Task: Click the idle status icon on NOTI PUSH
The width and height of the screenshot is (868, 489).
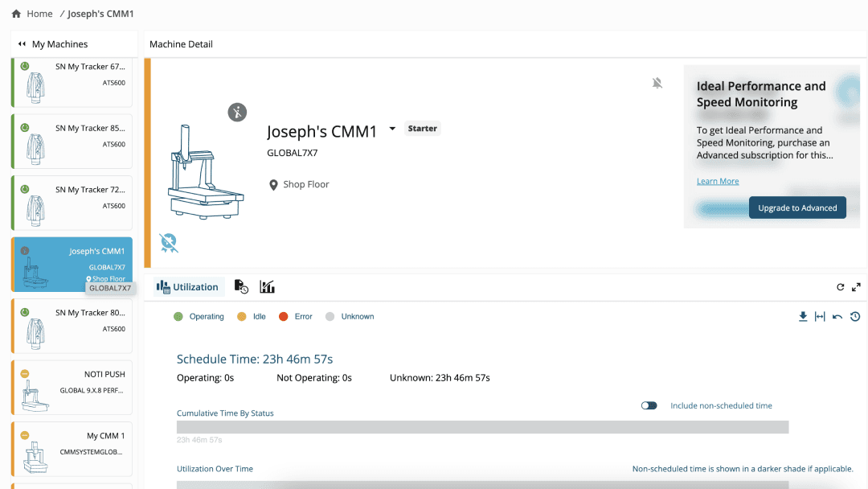Action: coord(25,374)
